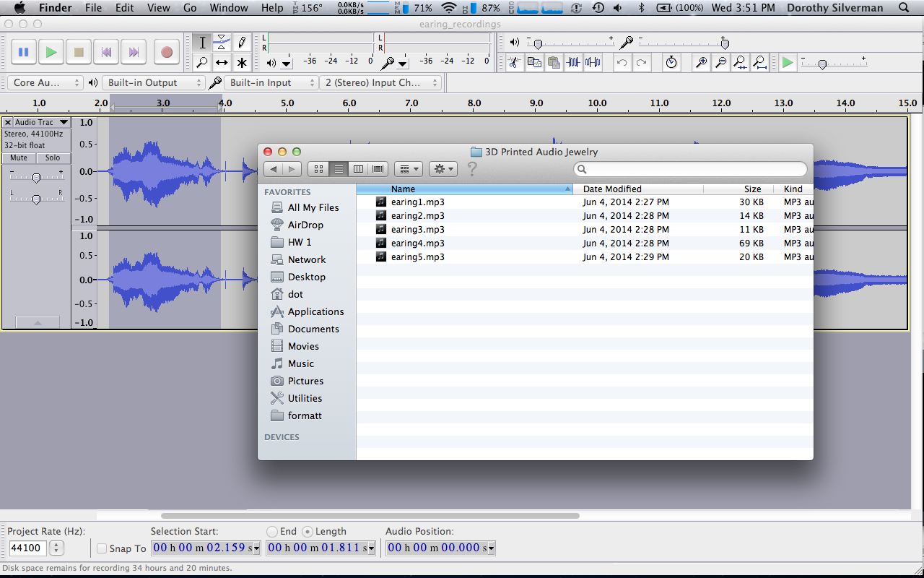The image size is (924, 578).
Task: Start recording with the red Record button
Action: [167, 52]
